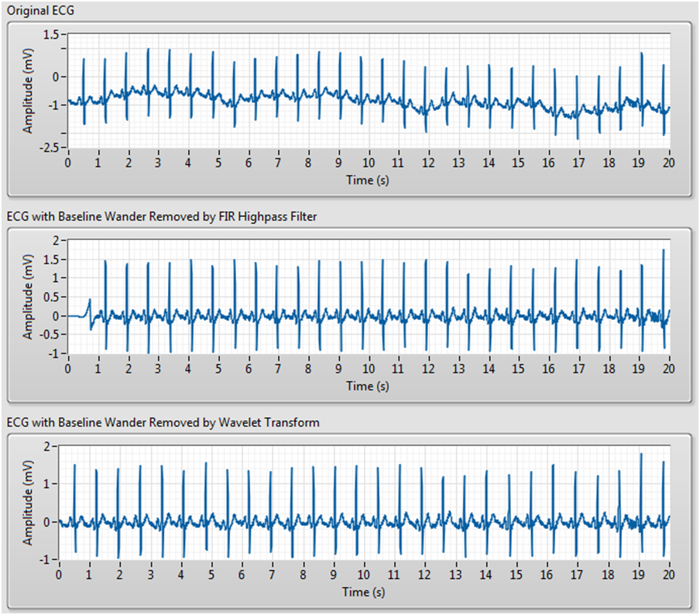This screenshot has width=700, height=615.
Task: Click Time (s) label under Wavelet Transform graph
Action: pos(365,592)
